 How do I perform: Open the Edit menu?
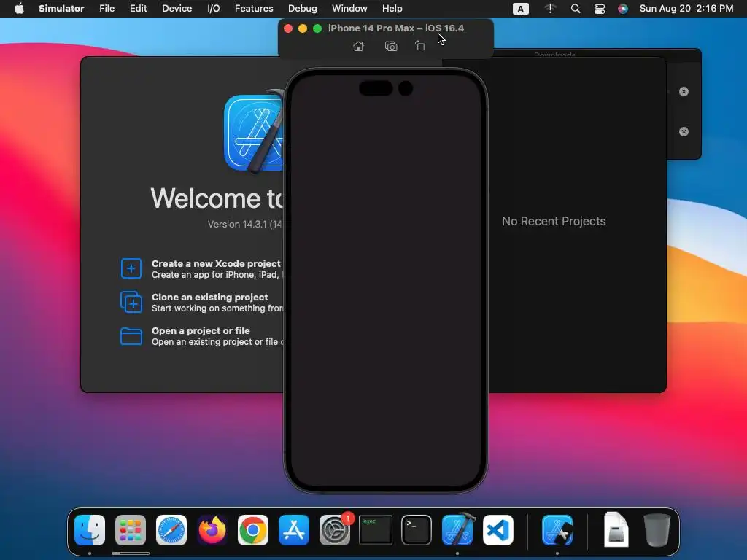point(138,9)
